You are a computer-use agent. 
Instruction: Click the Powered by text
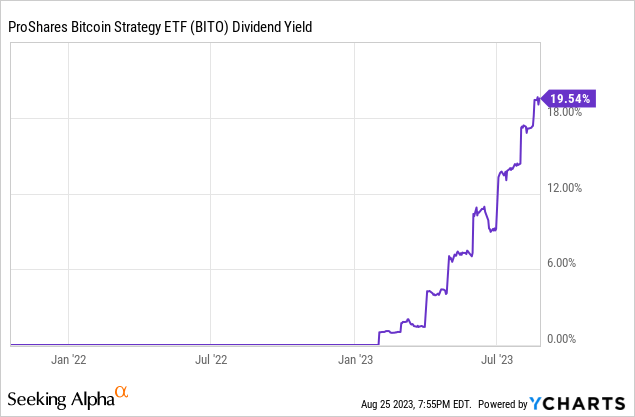pyautogui.click(x=500, y=404)
